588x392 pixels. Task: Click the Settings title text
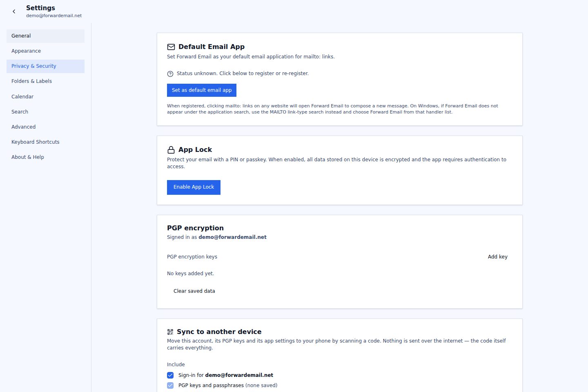40,8
